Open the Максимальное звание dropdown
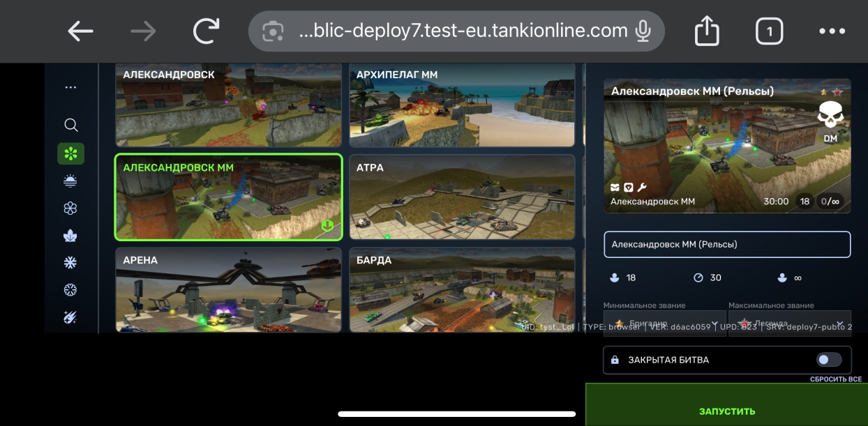The width and height of the screenshot is (868, 426). point(790,324)
